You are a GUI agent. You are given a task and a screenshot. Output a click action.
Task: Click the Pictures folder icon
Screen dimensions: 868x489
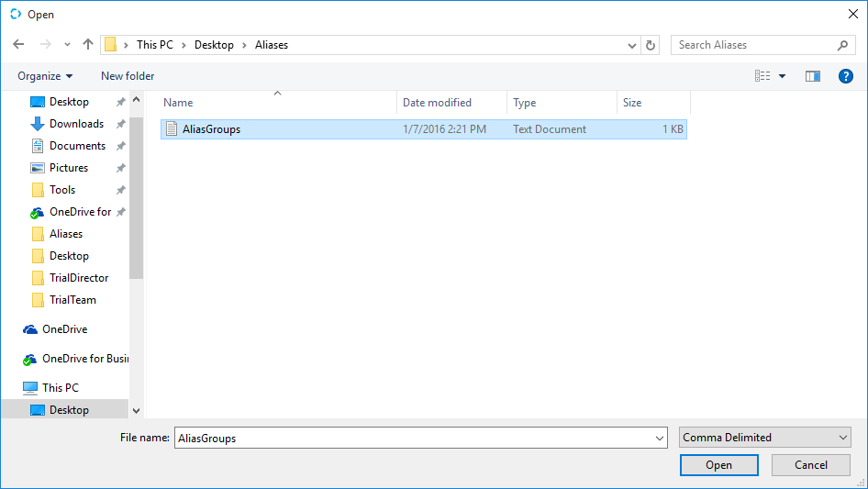point(38,168)
